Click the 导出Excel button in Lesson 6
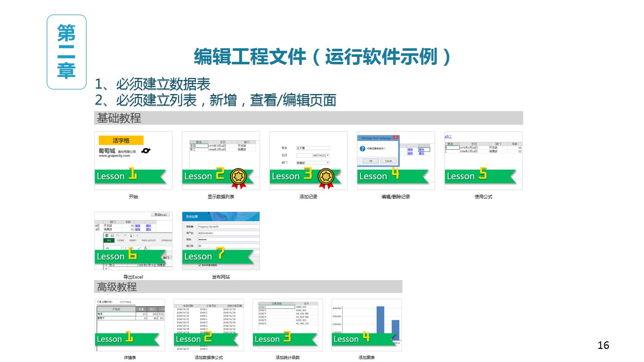Screen dimensions: 644x362 click(x=161, y=215)
